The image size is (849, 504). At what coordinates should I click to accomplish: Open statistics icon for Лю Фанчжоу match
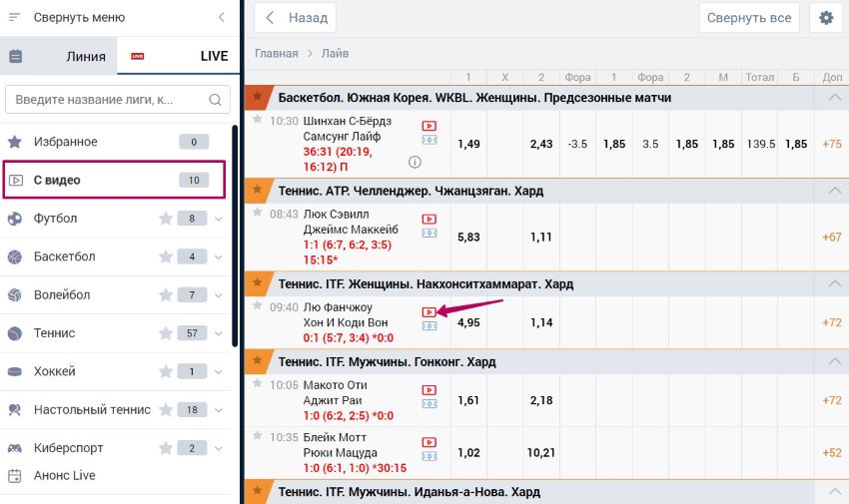coord(428,326)
